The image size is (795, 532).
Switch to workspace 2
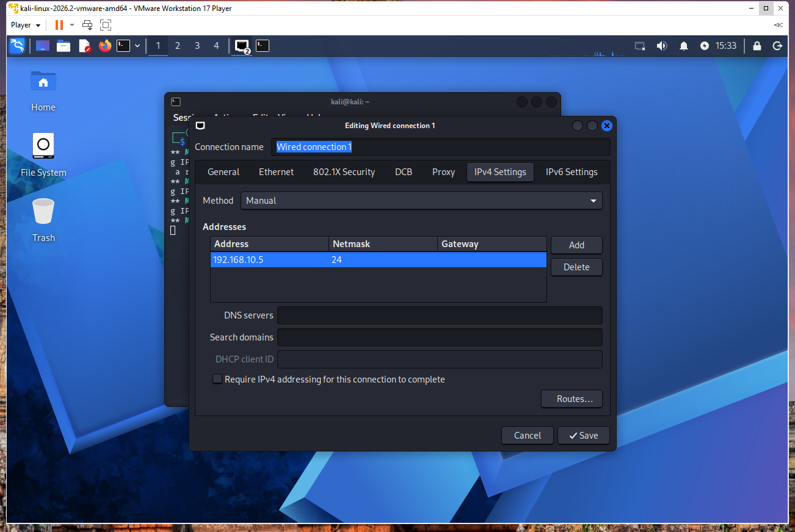pos(178,46)
